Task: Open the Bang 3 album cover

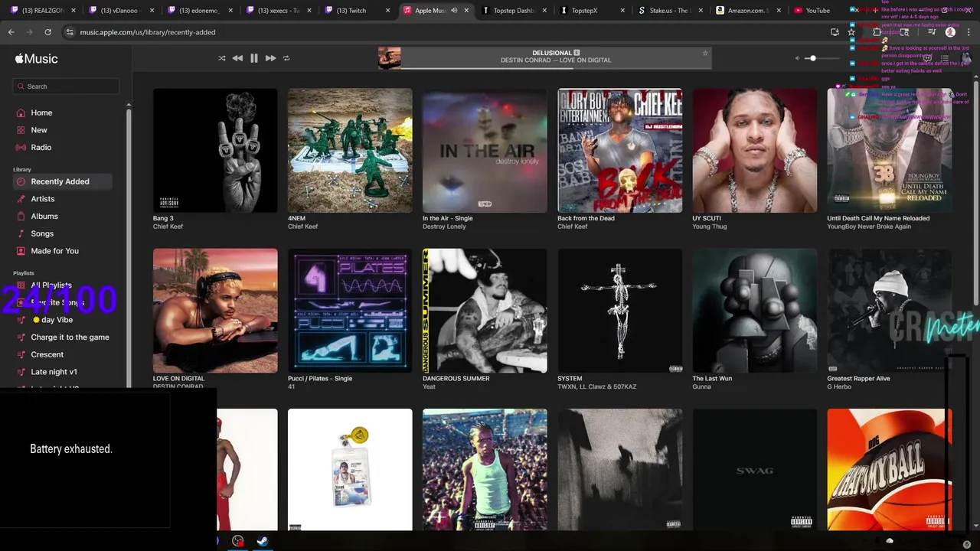Action: coord(215,151)
